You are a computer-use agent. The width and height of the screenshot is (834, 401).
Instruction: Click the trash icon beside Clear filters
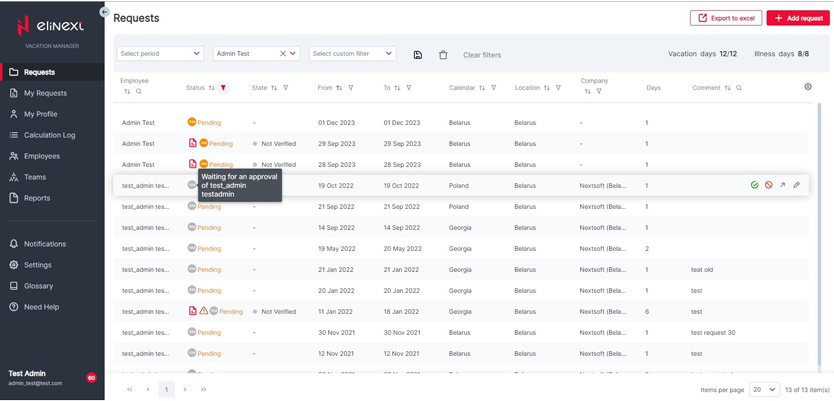[x=443, y=55]
